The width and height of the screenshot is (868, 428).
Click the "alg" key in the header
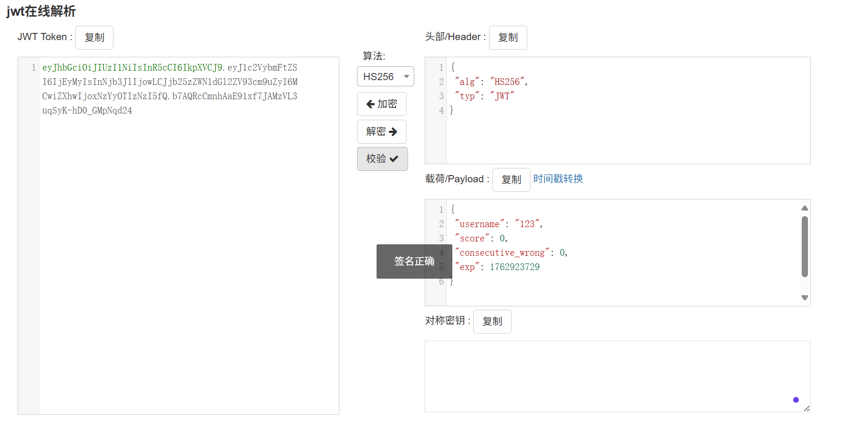coord(467,82)
